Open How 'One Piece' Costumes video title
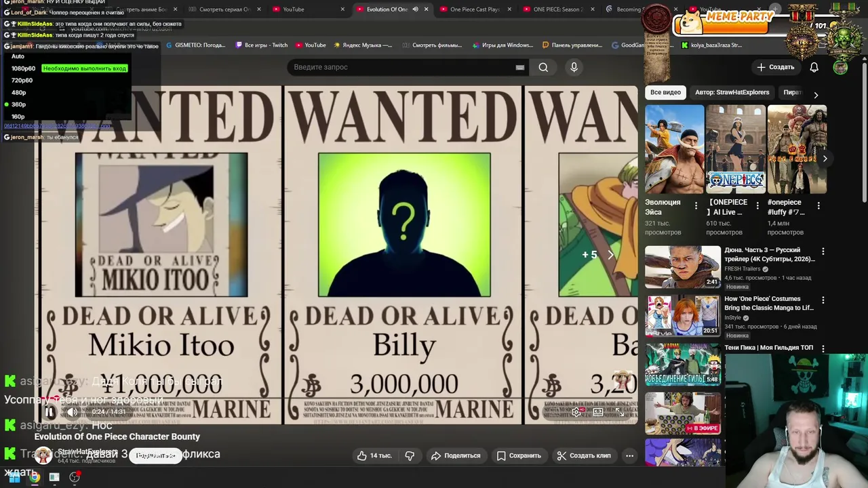868x488 pixels. [x=769, y=303]
